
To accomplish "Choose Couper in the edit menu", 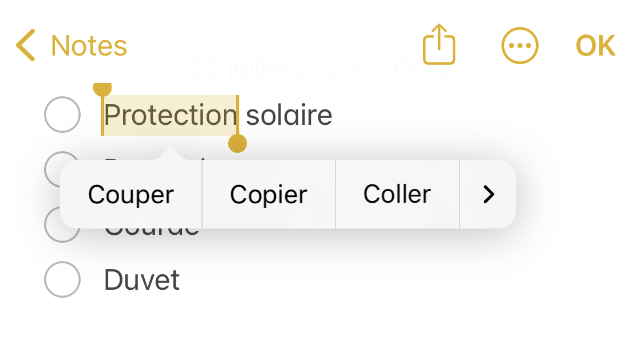I will (x=131, y=195).
